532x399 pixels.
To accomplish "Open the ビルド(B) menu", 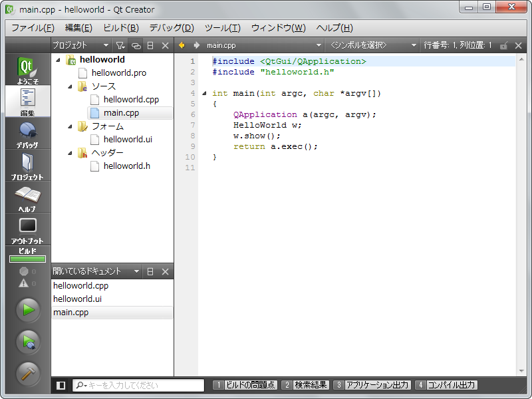I will pyautogui.click(x=121, y=28).
